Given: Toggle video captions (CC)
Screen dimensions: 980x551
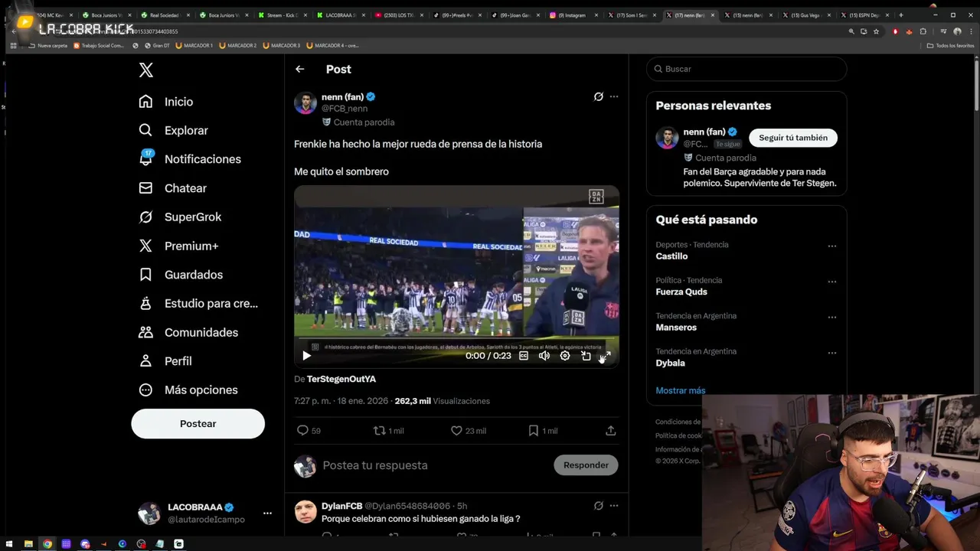Looking at the screenshot, I should click(524, 355).
